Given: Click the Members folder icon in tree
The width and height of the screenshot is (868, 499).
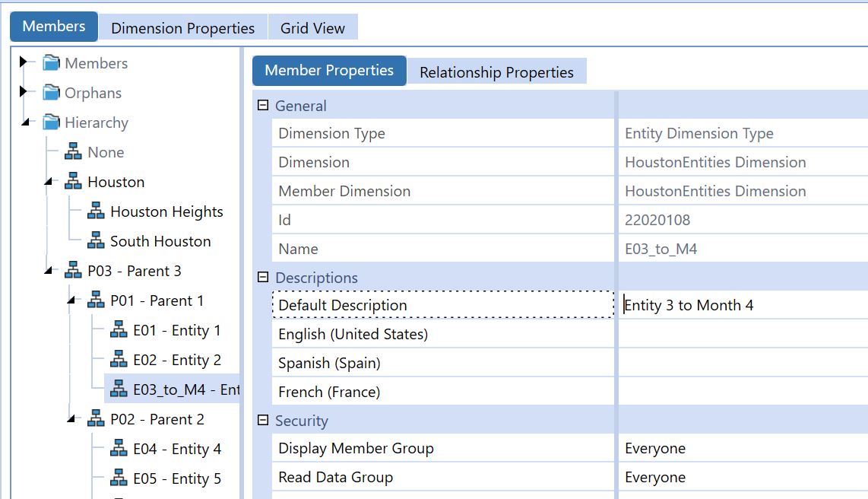Looking at the screenshot, I should point(51,63).
